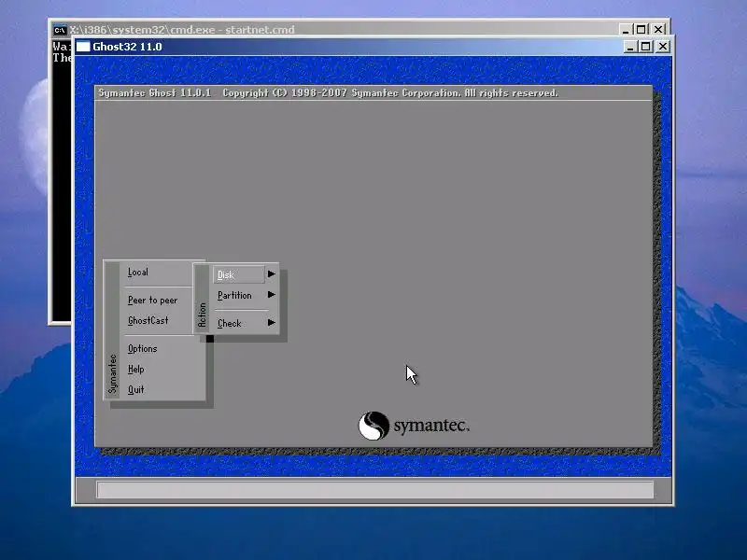Close the cmd.exe startnet window
This screenshot has width=747, height=560.
coord(658,30)
